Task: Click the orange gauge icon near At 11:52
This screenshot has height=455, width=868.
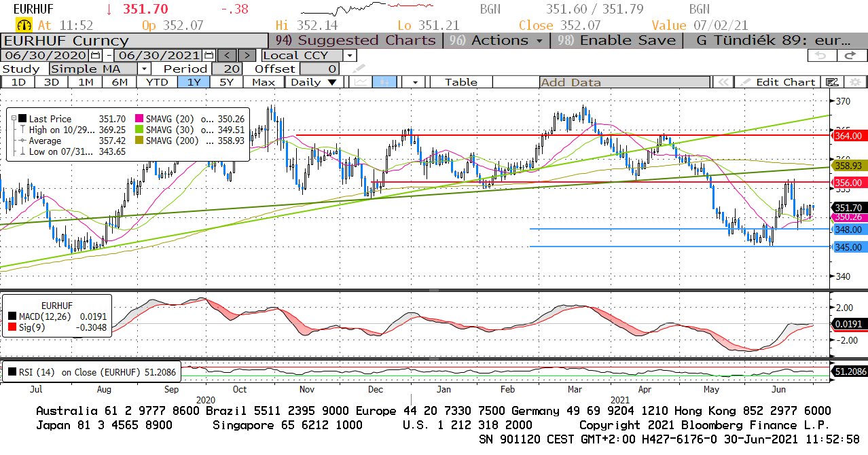Action: [x=25, y=26]
